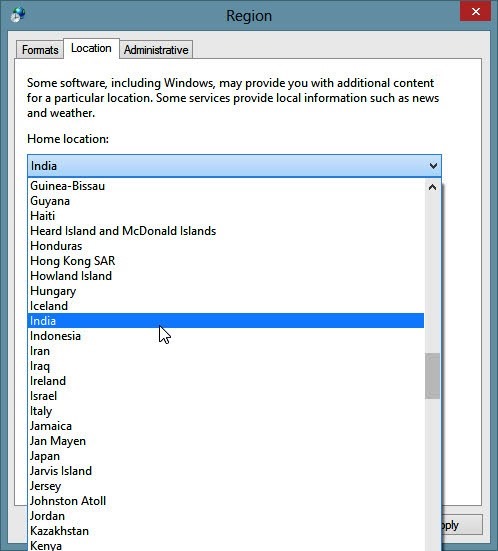Screen dimensions: 498x551
Task: Choose Iceland from the list
Action: (226, 306)
